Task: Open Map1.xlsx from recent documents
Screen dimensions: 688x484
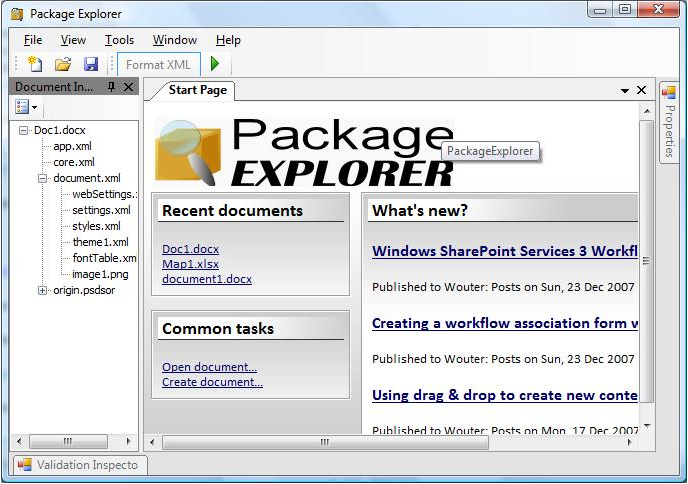Action: tap(190, 264)
